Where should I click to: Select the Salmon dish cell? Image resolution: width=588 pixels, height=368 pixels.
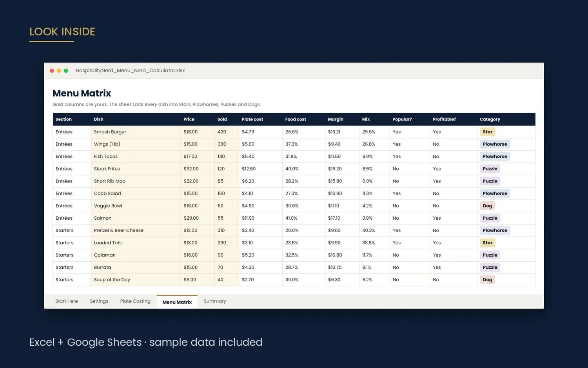point(136,218)
